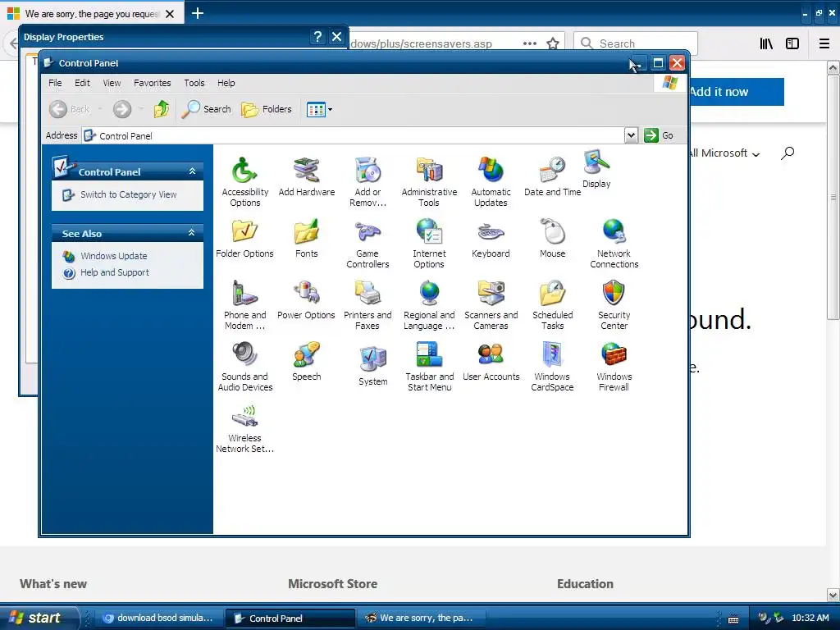Open Firefox page actions ellipsis menu

pos(530,43)
